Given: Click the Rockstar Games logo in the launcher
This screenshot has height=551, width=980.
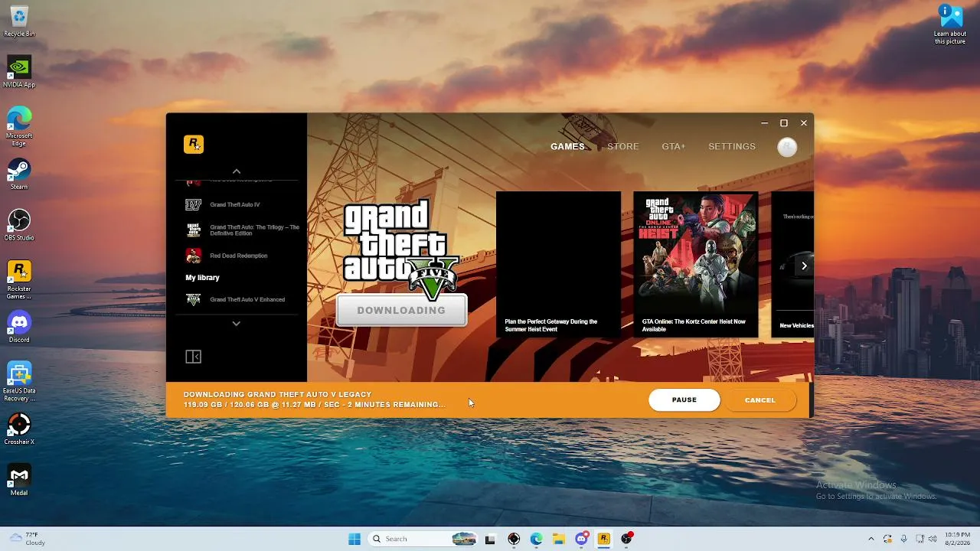Looking at the screenshot, I should [x=194, y=144].
